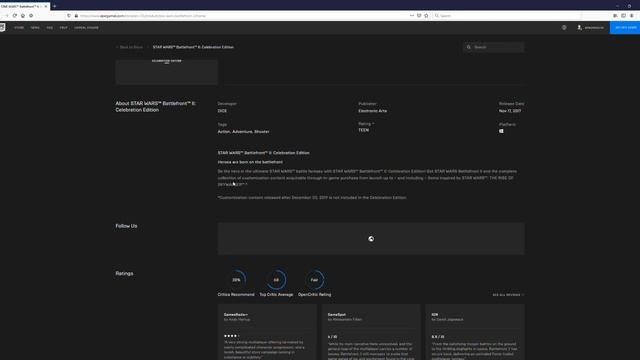Click the See All Reviews link
The height and width of the screenshot is (360, 640).
click(x=508, y=295)
